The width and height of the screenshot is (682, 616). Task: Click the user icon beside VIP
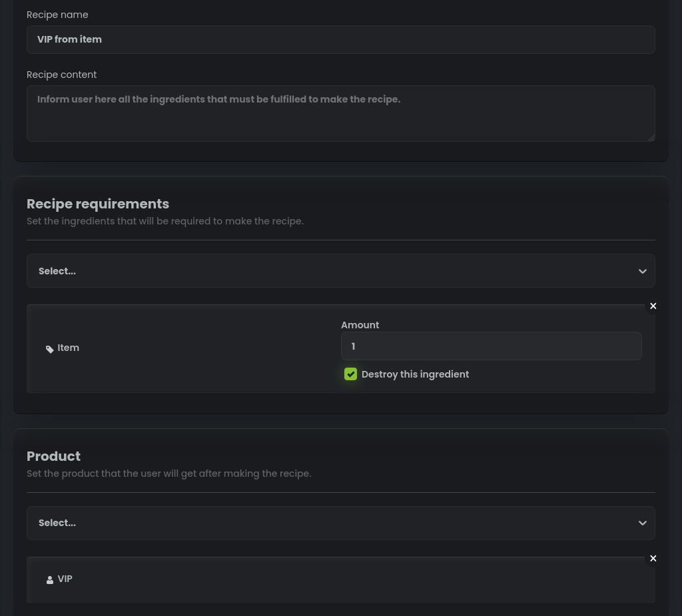(x=51, y=579)
